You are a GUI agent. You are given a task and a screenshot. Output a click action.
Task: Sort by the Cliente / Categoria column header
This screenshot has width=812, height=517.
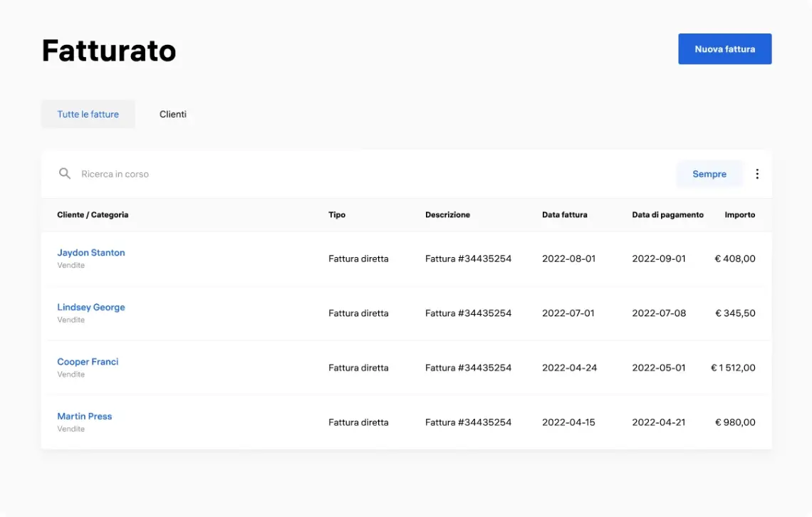(93, 214)
